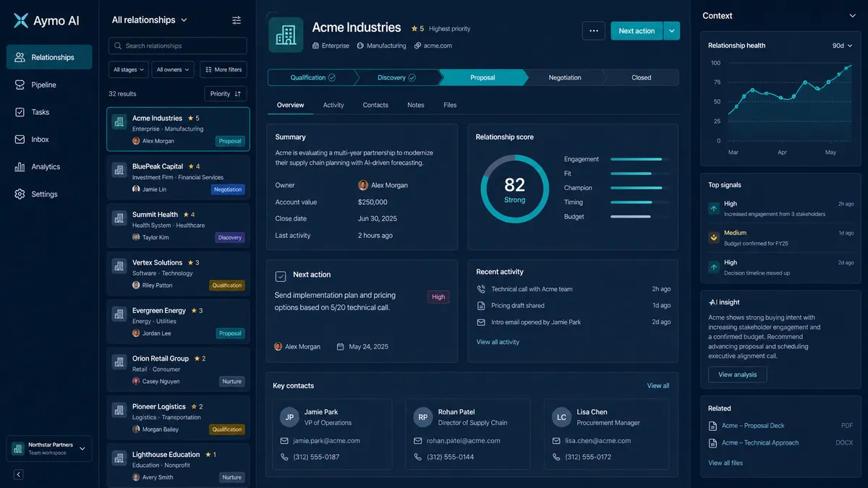The width and height of the screenshot is (868, 488).
Task: Open the more options ellipsis button
Action: tap(593, 31)
